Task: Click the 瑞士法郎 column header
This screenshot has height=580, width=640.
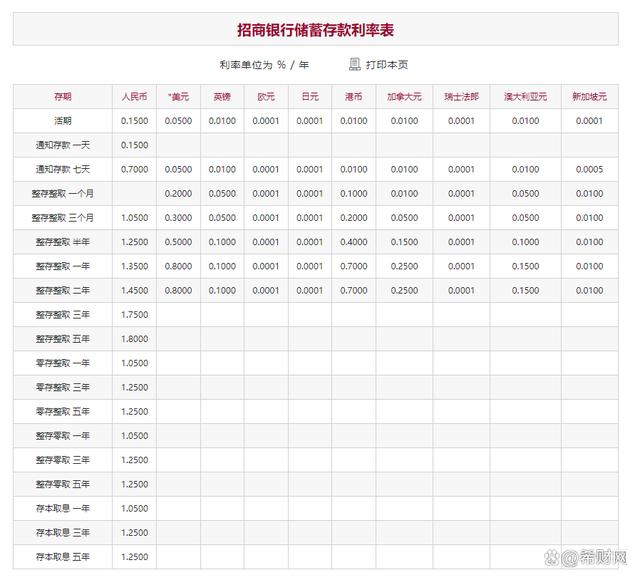Action: point(461,97)
